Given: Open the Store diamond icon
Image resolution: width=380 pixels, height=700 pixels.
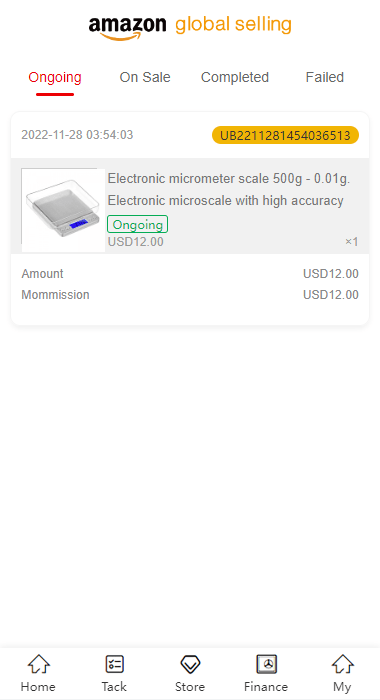Looking at the screenshot, I should (x=190, y=664).
